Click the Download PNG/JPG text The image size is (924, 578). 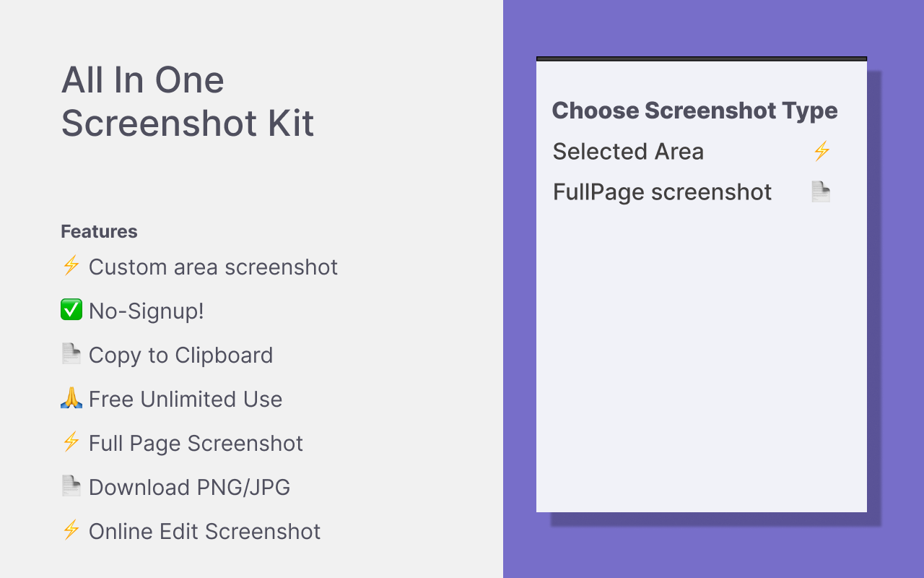tap(189, 488)
